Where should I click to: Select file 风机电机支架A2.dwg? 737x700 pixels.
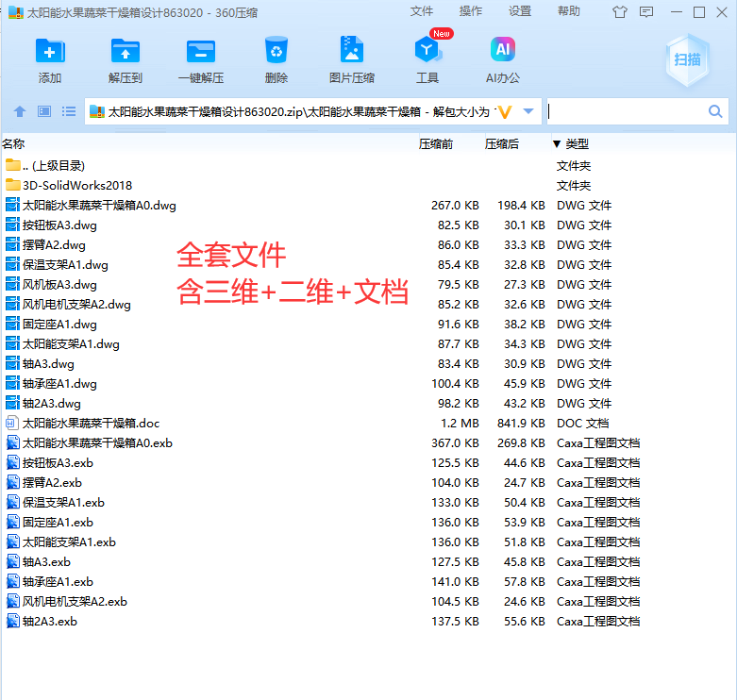76,304
